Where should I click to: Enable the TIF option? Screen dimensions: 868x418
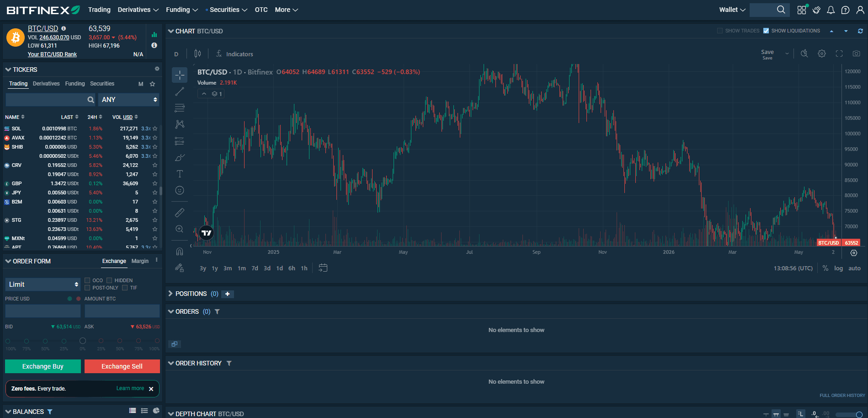point(125,288)
